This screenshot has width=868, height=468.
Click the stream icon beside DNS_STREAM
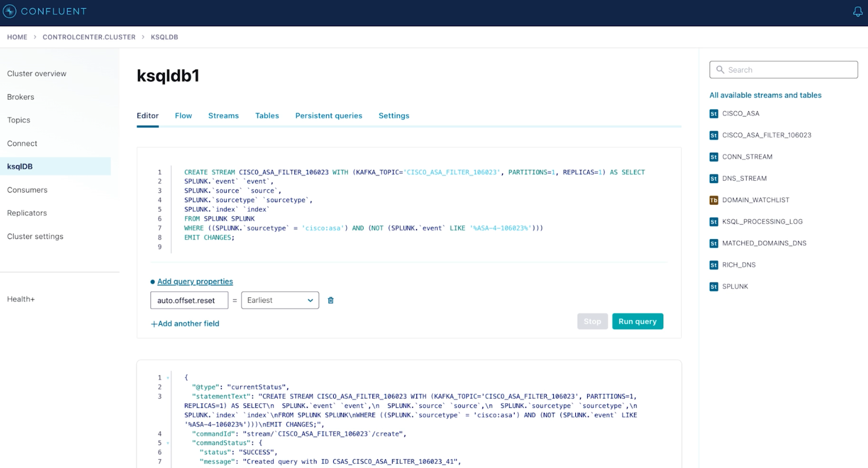(x=714, y=178)
